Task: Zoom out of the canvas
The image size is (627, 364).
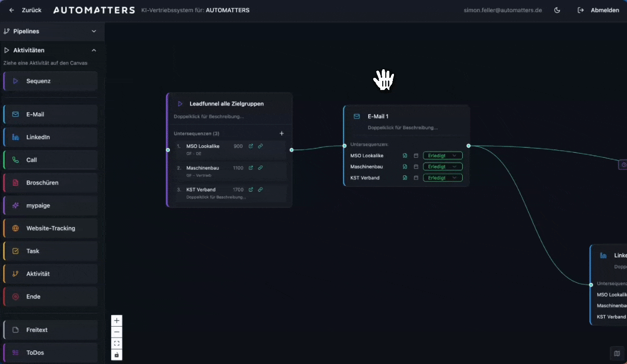Action: (x=117, y=332)
